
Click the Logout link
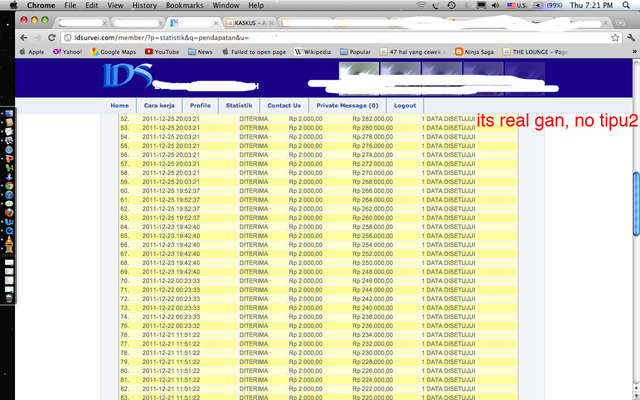[x=404, y=105]
